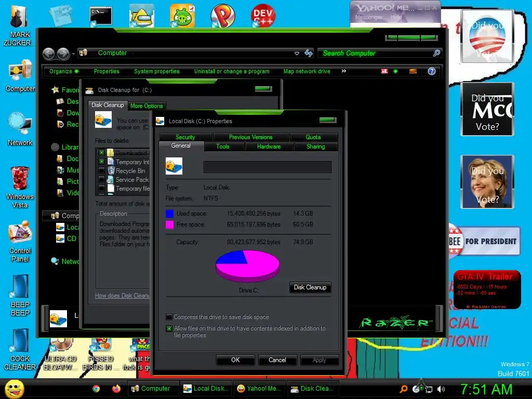Click the Forward arrow in Computer window
The width and height of the screenshot is (532, 399).
(x=63, y=54)
